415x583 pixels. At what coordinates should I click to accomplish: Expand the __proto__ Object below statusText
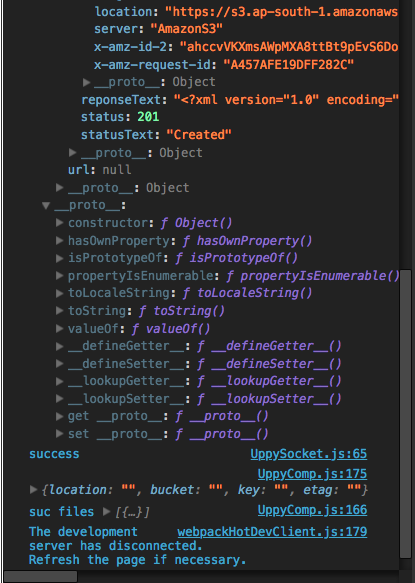point(73,152)
